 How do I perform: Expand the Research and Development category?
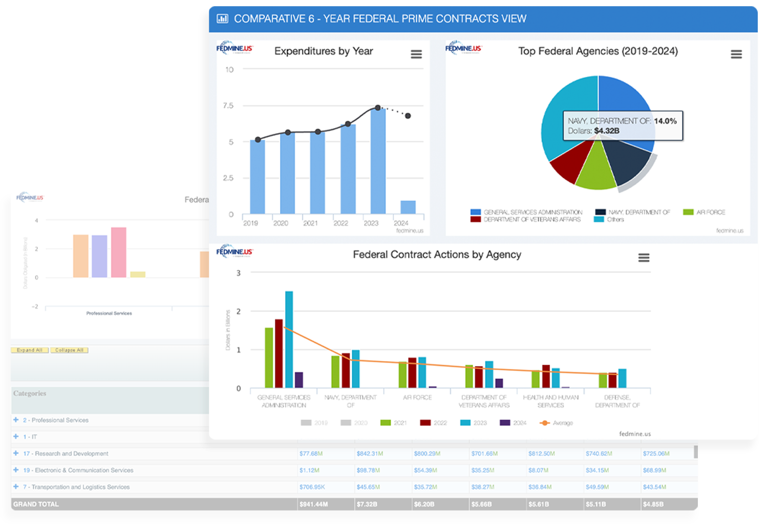[16, 453]
